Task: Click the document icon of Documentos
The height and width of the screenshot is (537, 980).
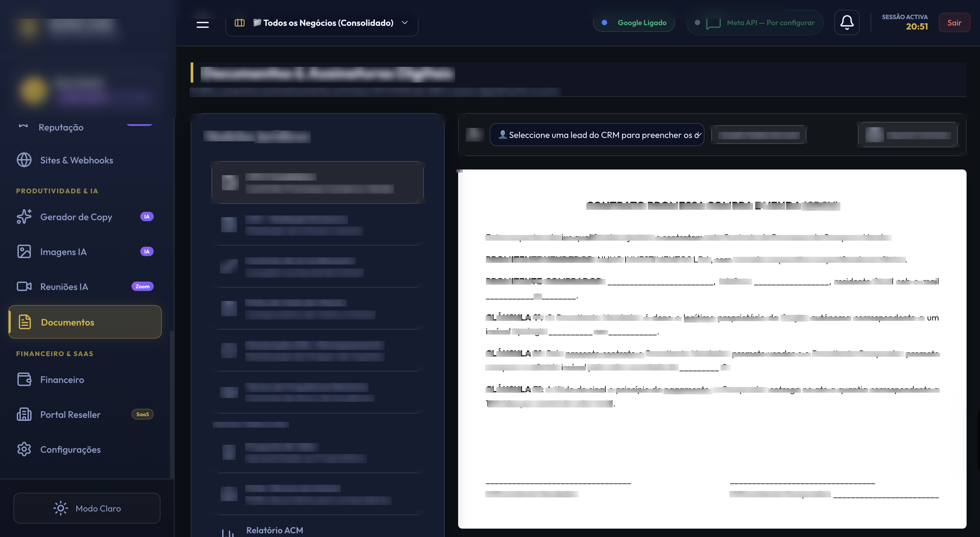Action: point(25,322)
